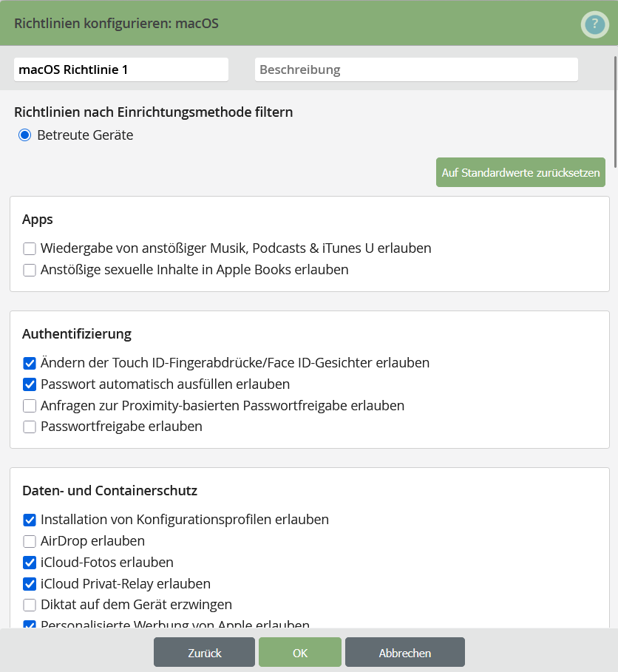Uncheck Personalisierte Werbung von Apple erlauben
This screenshot has width=618, height=672.
[x=30, y=625]
